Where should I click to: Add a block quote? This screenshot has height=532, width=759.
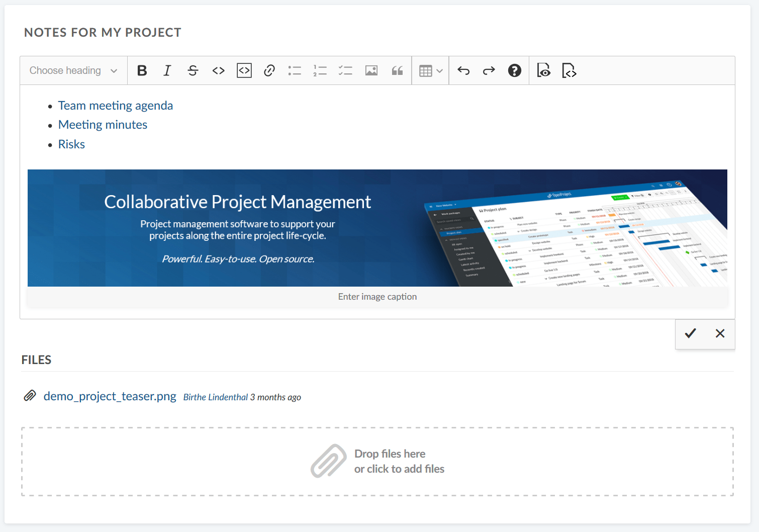pos(397,70)
